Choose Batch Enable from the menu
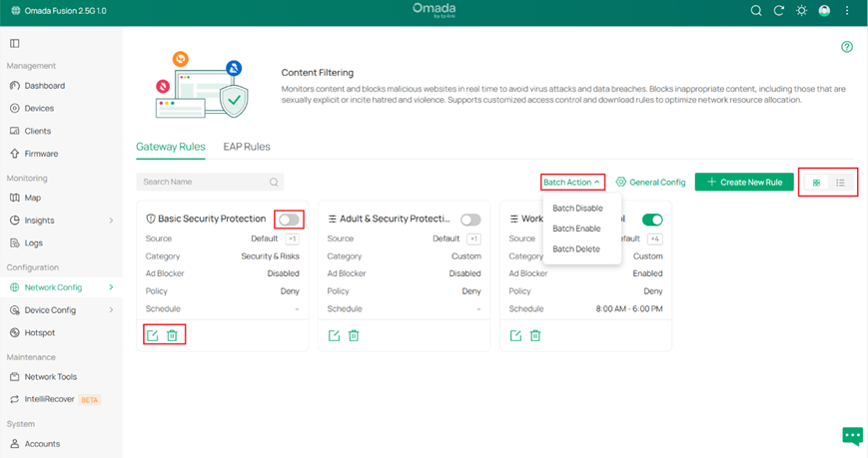The width and height of the screenshot is (868, 458). tap(576, 229)
